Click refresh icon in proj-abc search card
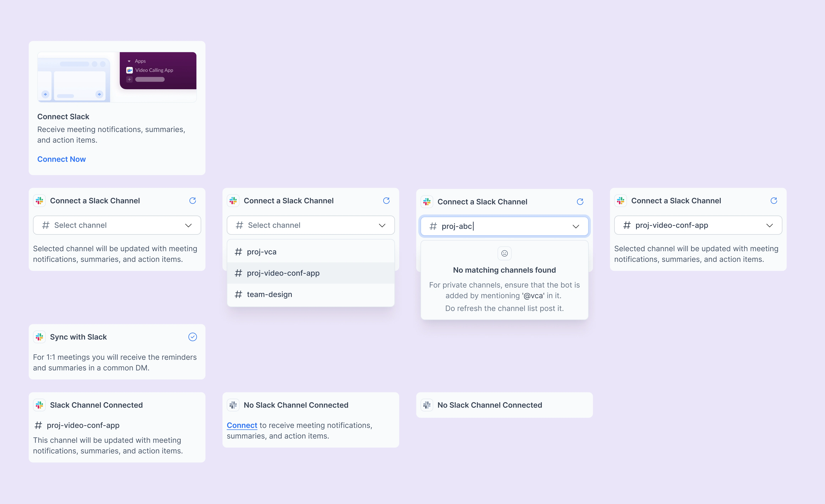This screenshot has width=825, height=504. pyautogui.click(x=580, y=202)
